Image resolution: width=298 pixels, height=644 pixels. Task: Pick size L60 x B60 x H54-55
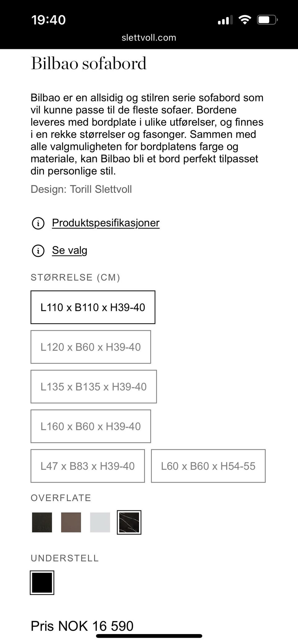[208, 466]
